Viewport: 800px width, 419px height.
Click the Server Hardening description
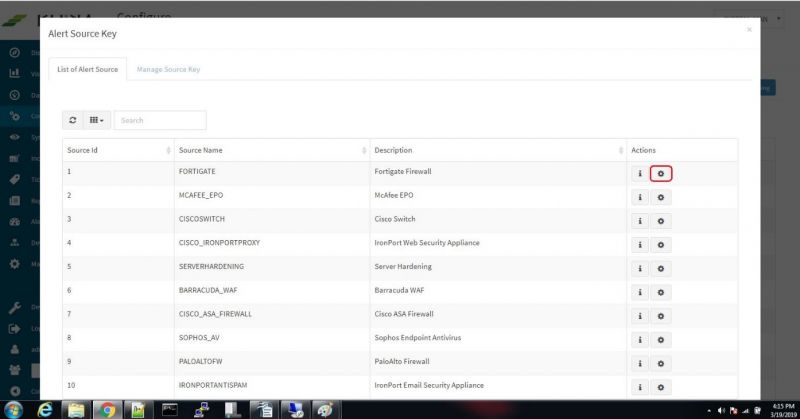[x=403, y=266]
